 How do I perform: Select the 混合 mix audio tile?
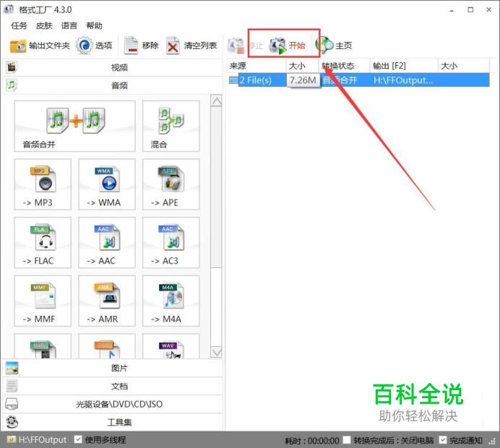[171, 126]
